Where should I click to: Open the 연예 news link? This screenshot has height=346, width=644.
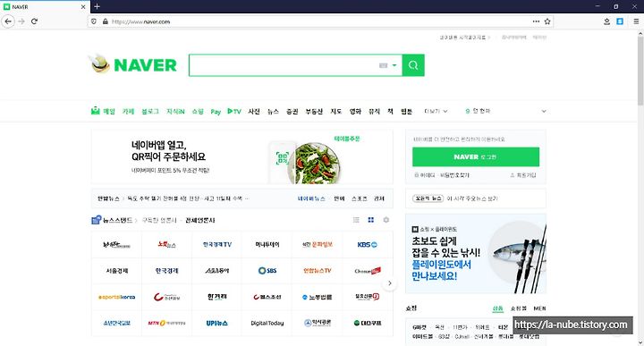click(339, 198)
